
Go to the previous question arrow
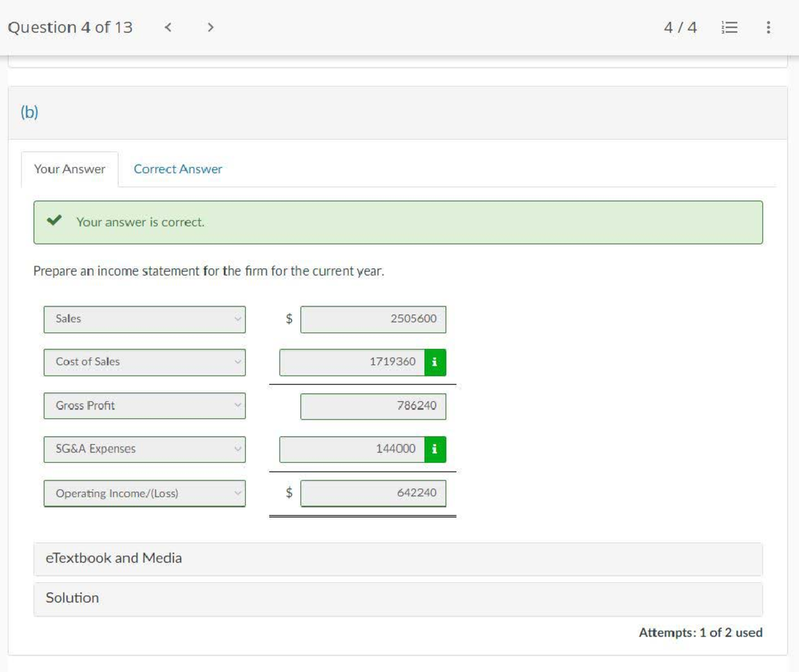168,27
